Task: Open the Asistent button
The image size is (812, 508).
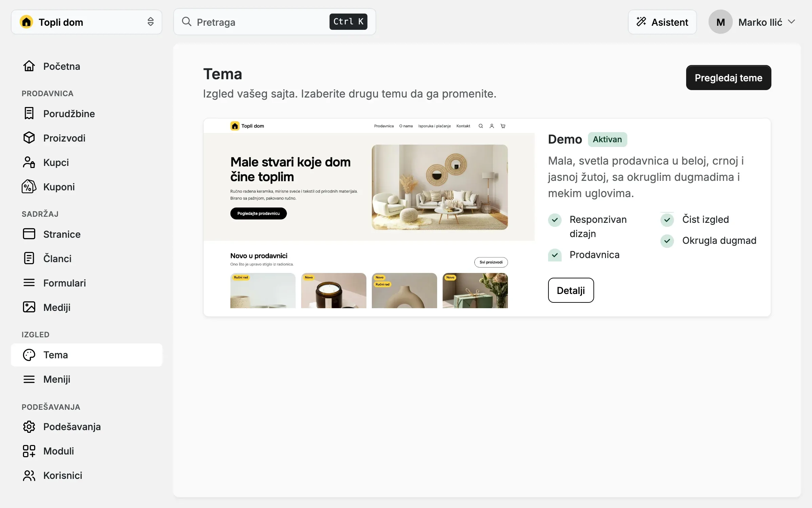Action: pos(662,22)
